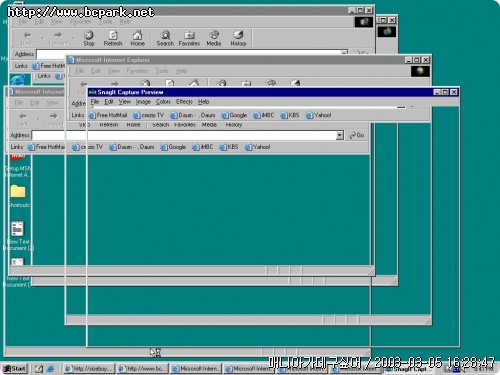
Task: Open File menu in full-titled Microsoft Internet Explorer window
Action: click(x=79, y=71)
